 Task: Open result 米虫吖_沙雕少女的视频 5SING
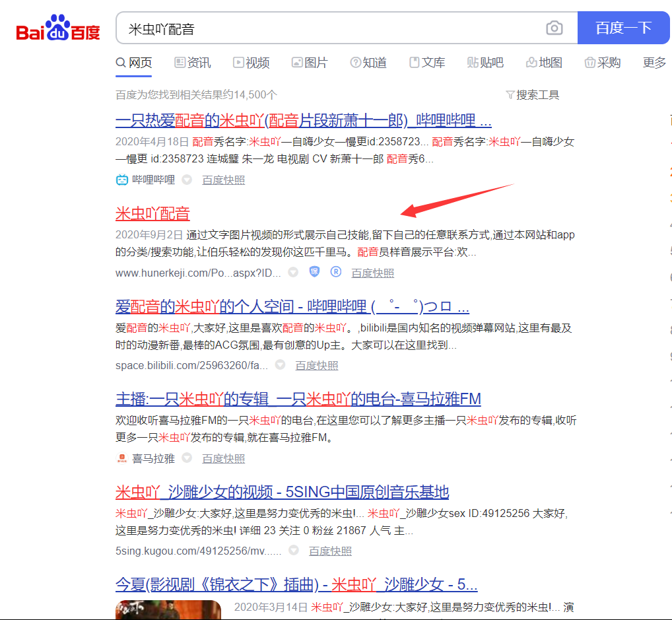[x=282, y=492]
